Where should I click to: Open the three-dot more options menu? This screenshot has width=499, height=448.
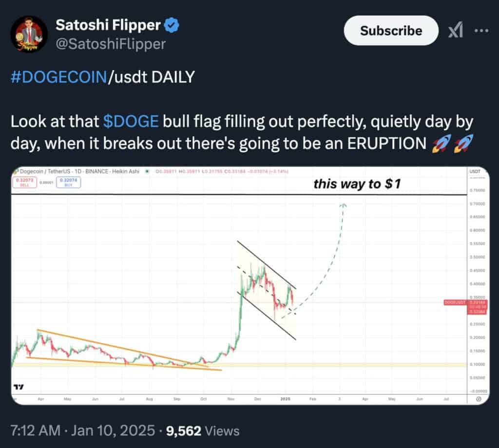coord(481,31)
